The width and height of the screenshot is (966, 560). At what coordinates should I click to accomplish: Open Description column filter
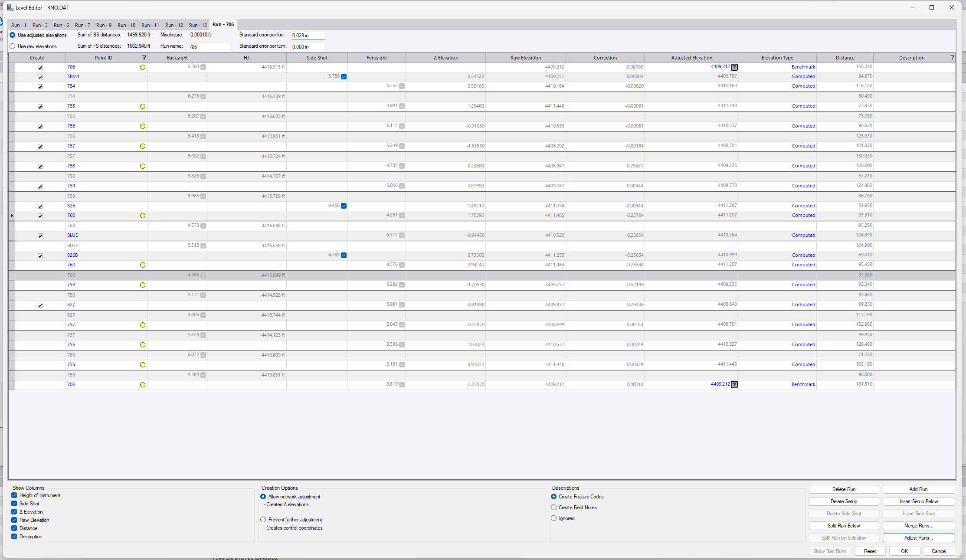[x=952, y=58]
